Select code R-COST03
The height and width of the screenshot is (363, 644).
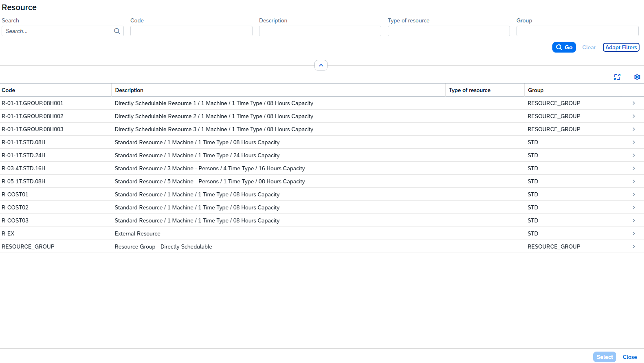[x=15, y=220]
